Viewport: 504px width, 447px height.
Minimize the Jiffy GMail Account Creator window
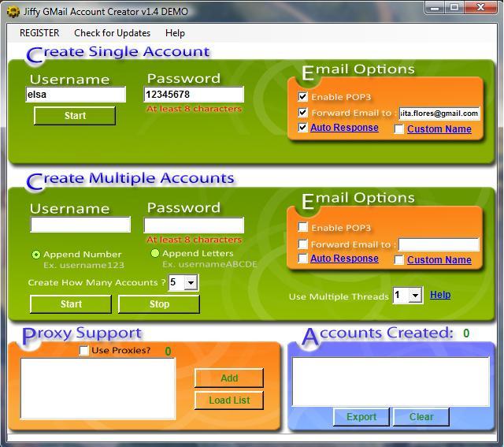click(x=435, y=7)
